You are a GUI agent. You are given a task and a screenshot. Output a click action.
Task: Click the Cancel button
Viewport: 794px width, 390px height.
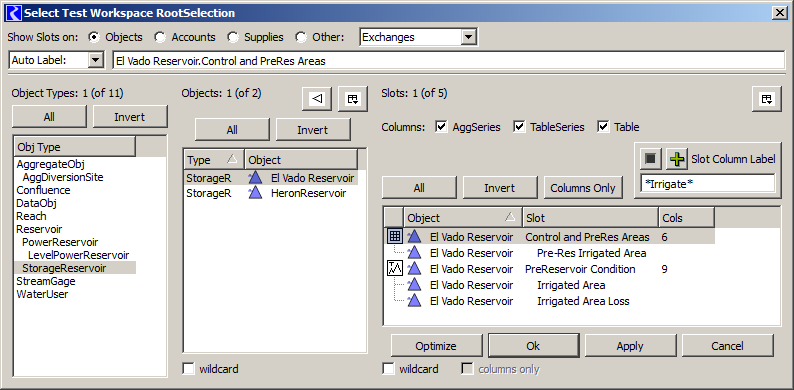(x=727, y=346)
